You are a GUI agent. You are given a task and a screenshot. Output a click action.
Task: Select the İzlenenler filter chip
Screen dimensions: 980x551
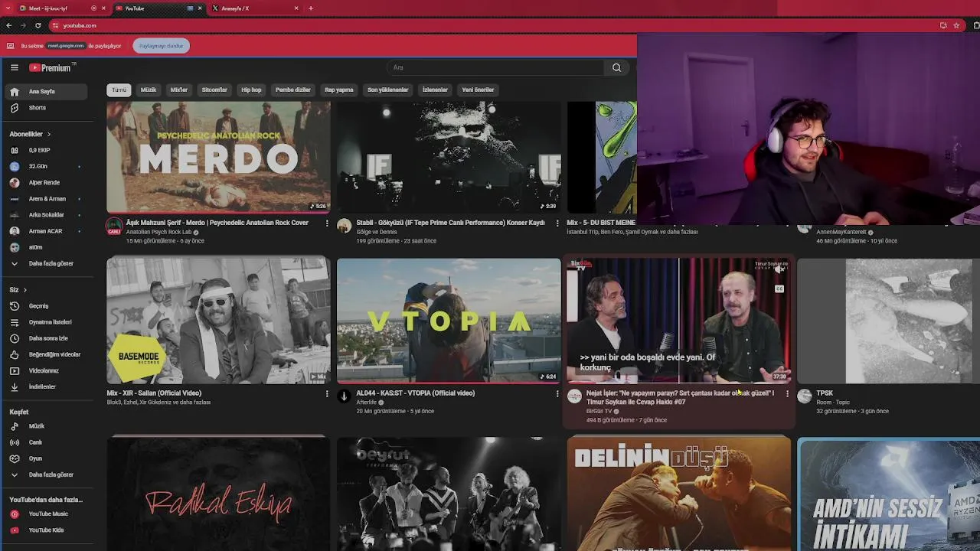[x=435, y=90]
